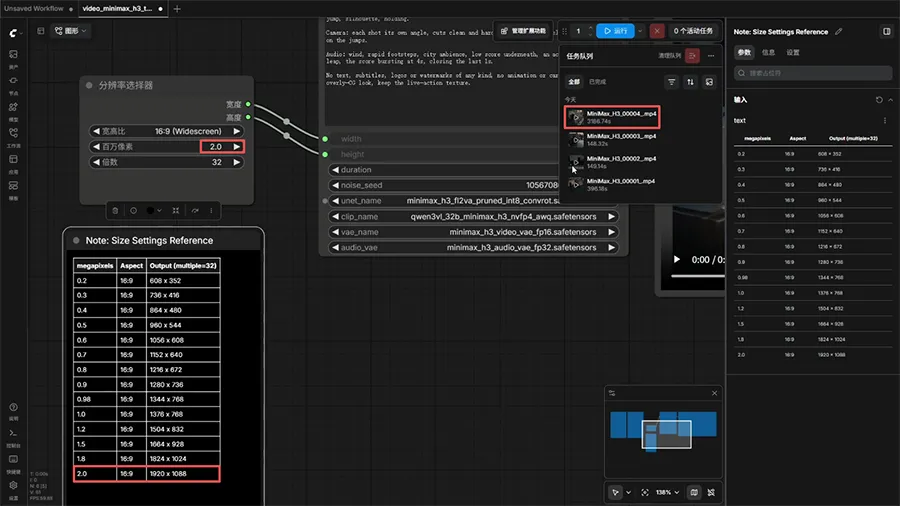The image size is (900, 506).
Task: Click the node info circle icon
Action: 134,211
